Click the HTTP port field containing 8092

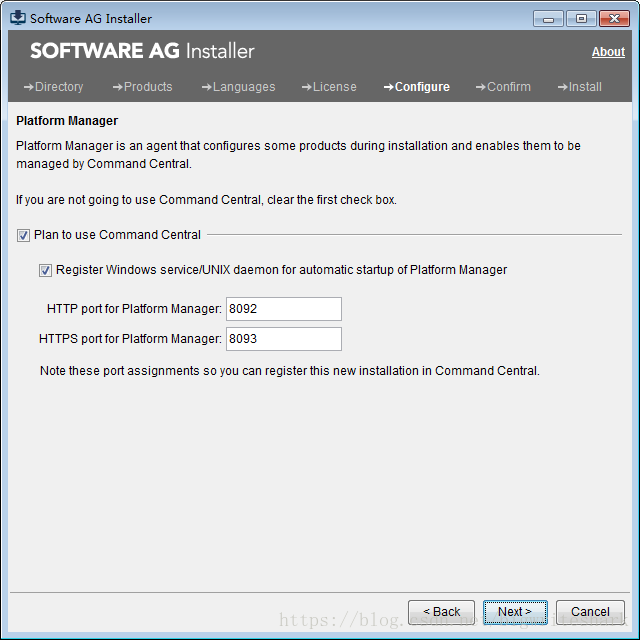click(284, 309)
